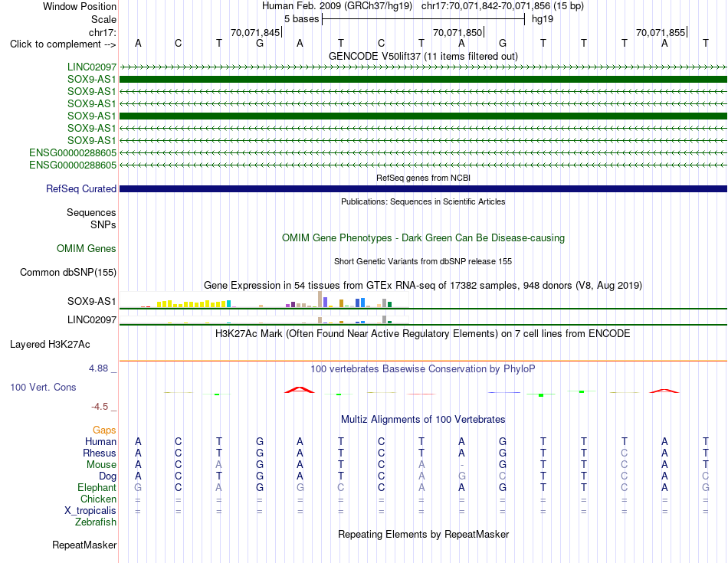728x563 pixels.
Task: Click the 'Click to complement -->' label
Action: [63, 44]
